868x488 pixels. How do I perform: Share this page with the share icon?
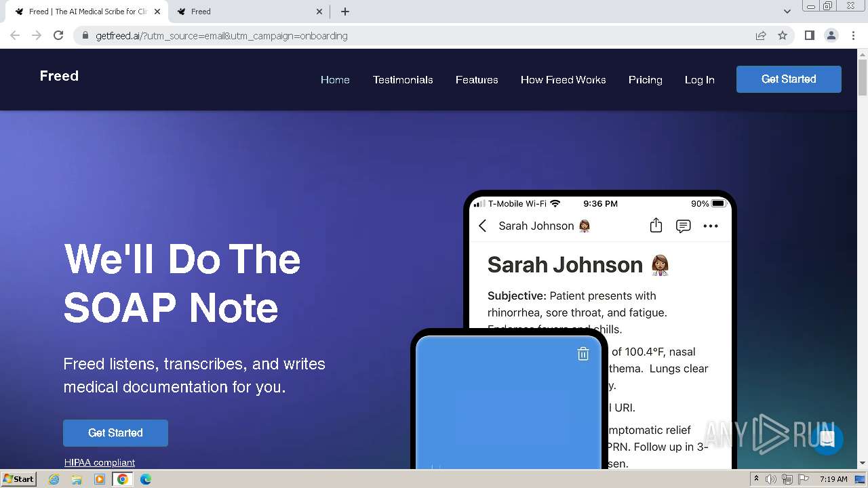coord(761,36)
